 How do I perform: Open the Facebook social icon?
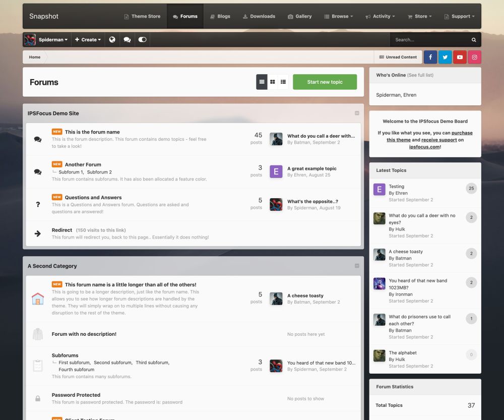click(x=430, y=57)
